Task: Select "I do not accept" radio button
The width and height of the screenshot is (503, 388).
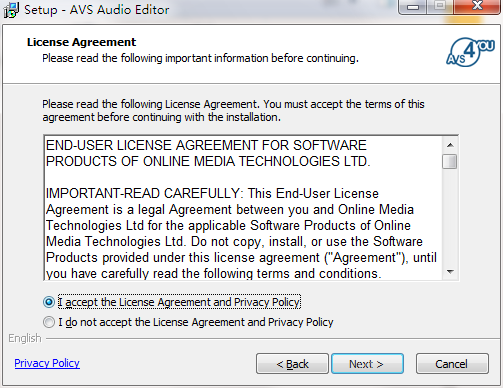Action: (49, 322)
